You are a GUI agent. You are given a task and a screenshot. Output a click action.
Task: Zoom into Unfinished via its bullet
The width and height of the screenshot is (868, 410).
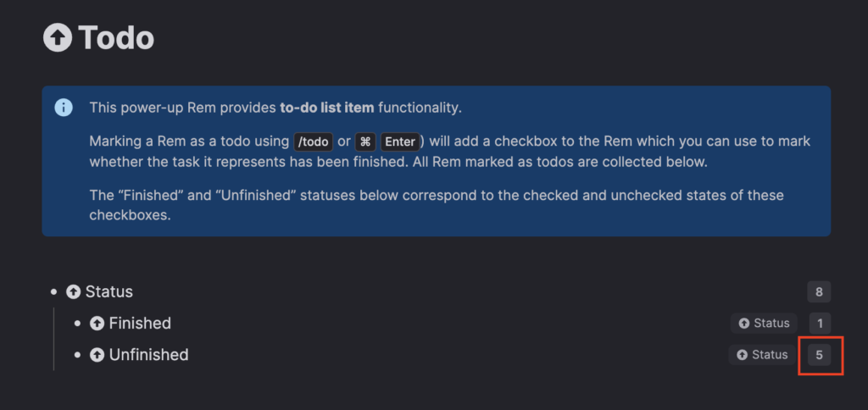(79, 355)
